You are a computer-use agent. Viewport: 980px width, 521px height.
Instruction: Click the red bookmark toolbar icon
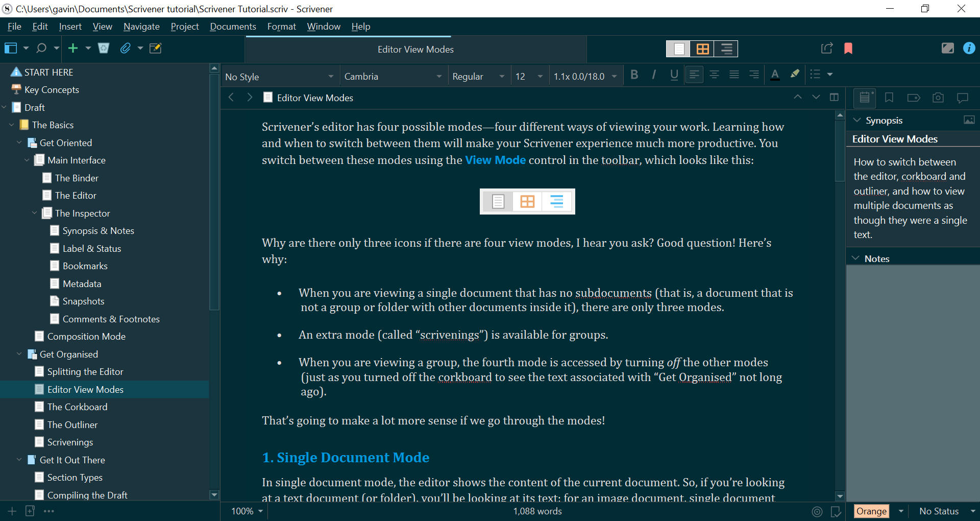(x=848, y=48)
